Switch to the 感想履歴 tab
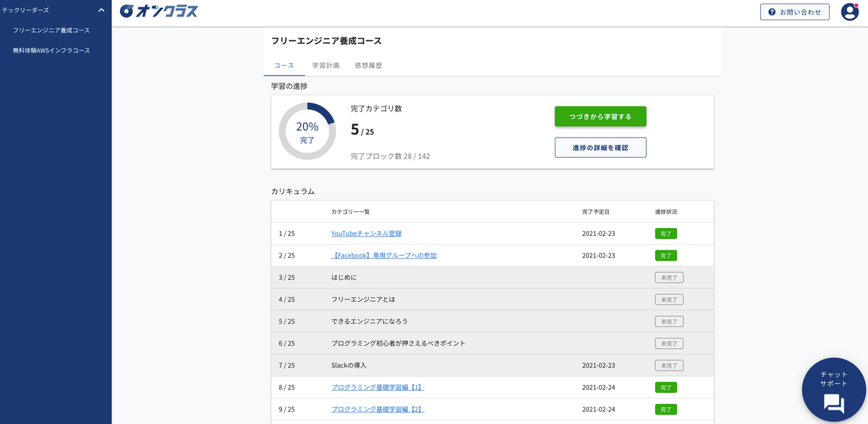Screen dimensions: 868x424 (x=368, y=65)
